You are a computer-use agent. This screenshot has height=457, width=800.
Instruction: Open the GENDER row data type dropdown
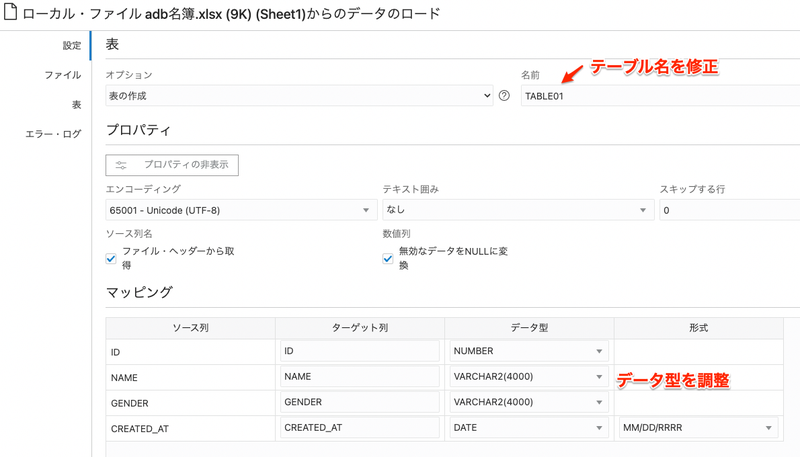529,402
